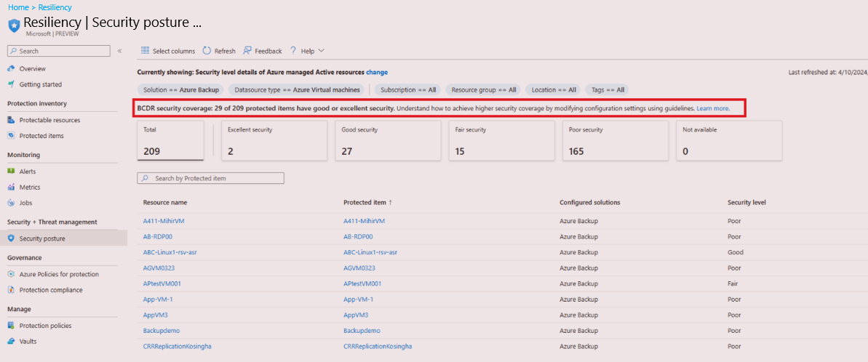Viewport: 868px width, 362px height.
Task: Click the Overview icon in sidebar
Action: [11, 68]
